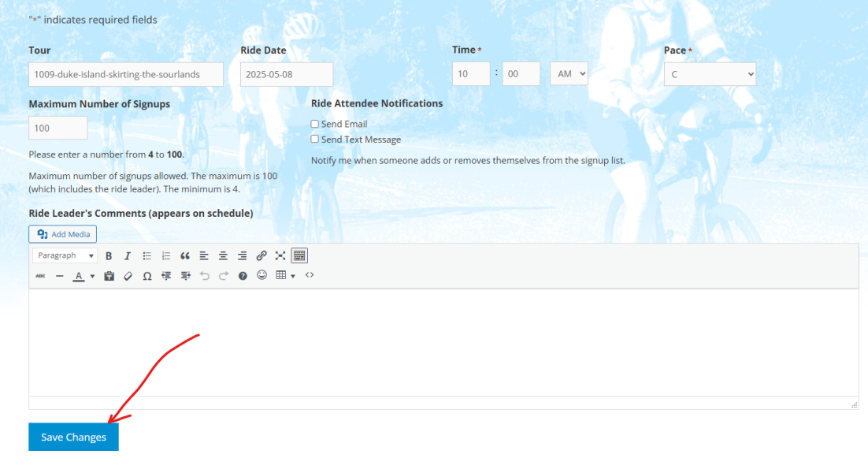Click the Save Changes button
This screenshot has height=473, width=868.
click(73, 437)
